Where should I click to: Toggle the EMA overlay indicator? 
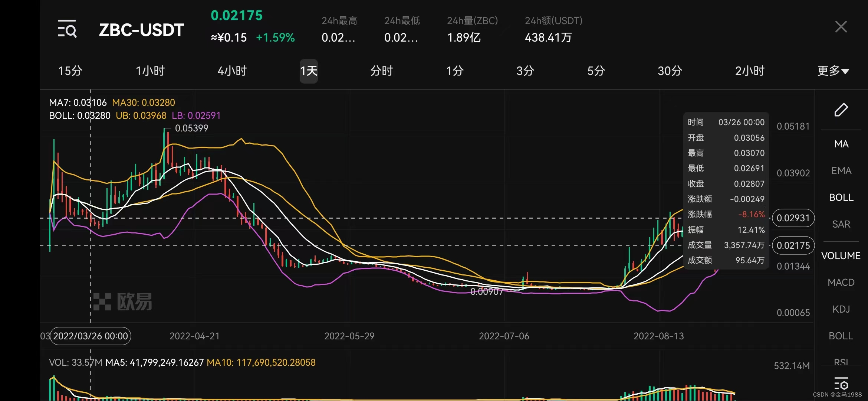(x=841, y=171)
